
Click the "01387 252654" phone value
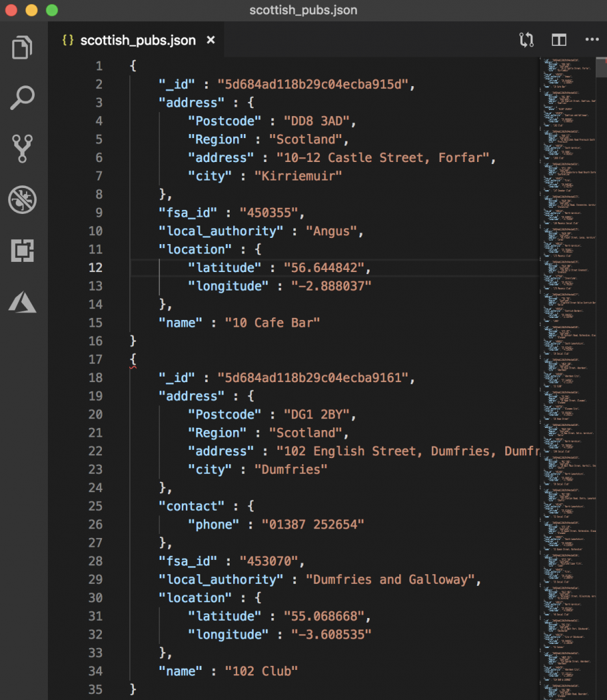click(313, 524)
